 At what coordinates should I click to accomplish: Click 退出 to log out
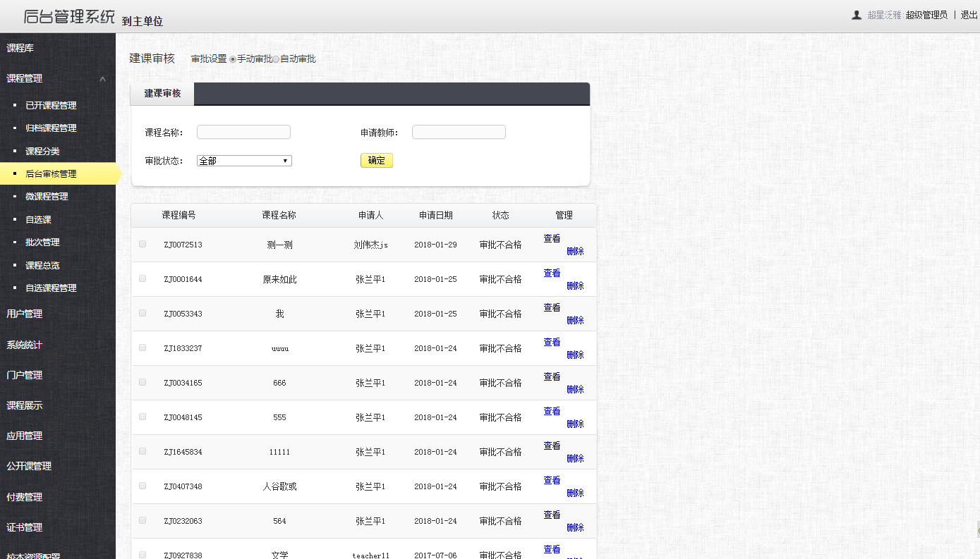[969, 15]
